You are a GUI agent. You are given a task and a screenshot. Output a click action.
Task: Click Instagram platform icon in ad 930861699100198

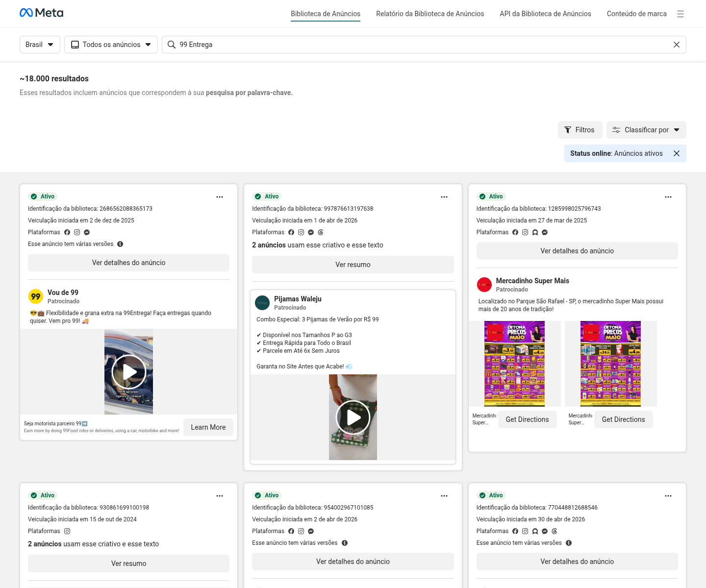pos(67,531)
